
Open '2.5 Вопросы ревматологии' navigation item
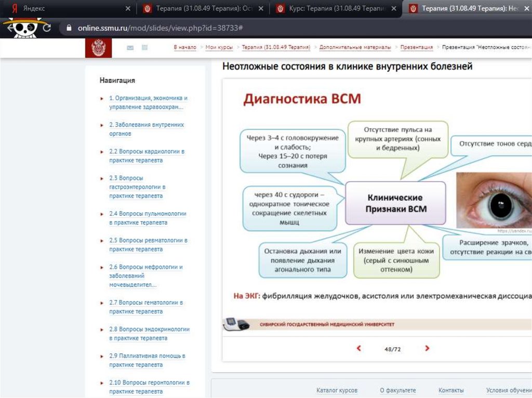click(148, 245)
